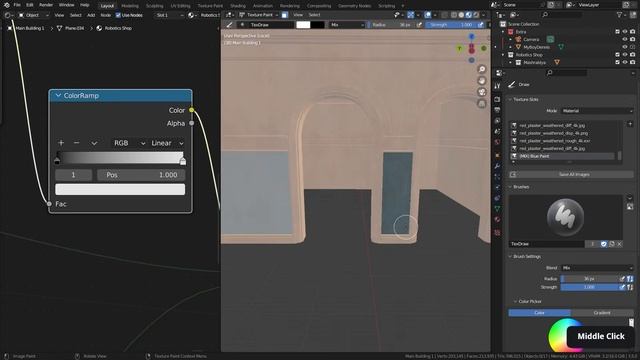Open the Window menu
Screen dimensions: 640x360
click(x=67, y=5)
